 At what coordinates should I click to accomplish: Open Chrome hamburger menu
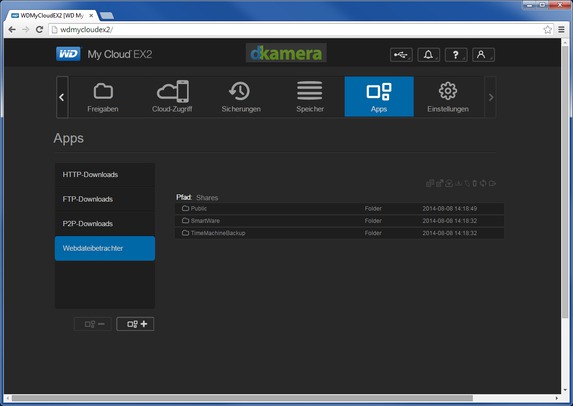click(x=562, y=30)
